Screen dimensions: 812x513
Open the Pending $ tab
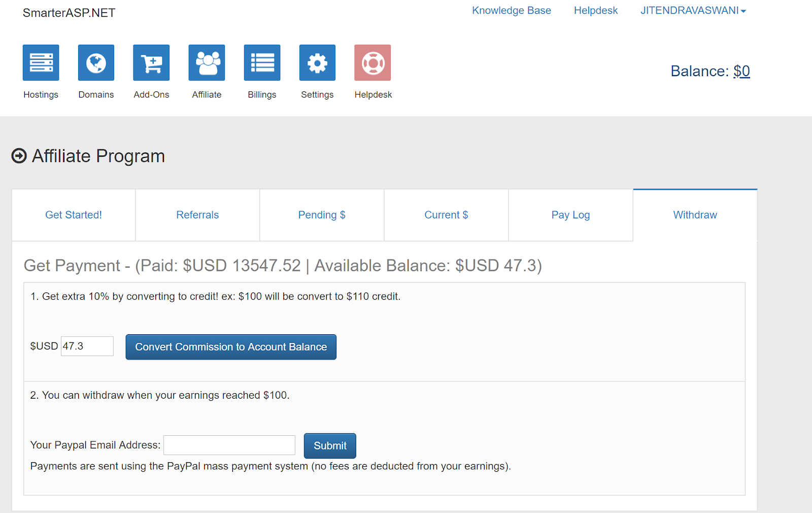coord(322,215)
